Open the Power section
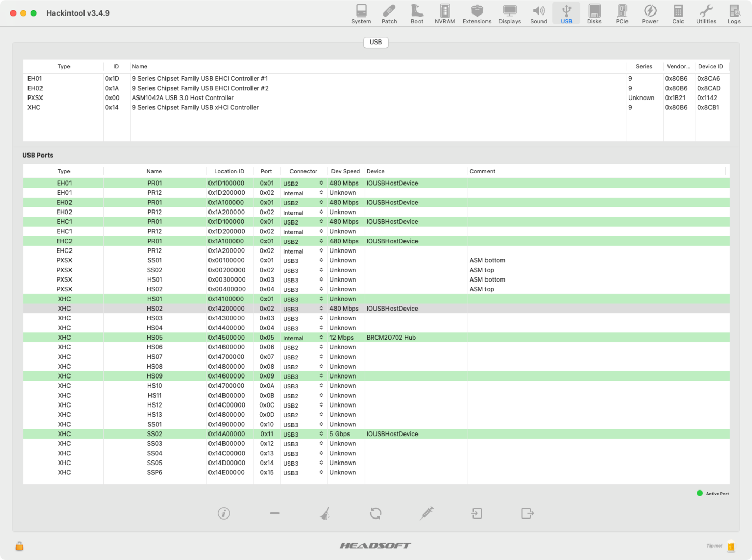Viewport: 752px width, 560px height. pyautogui.click(x=650, y=14)
